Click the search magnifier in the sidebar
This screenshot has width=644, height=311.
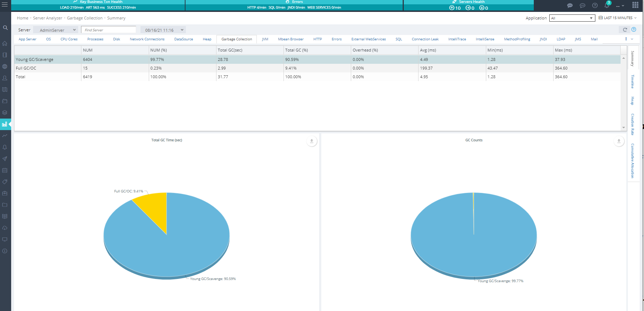tap(5, 28)
